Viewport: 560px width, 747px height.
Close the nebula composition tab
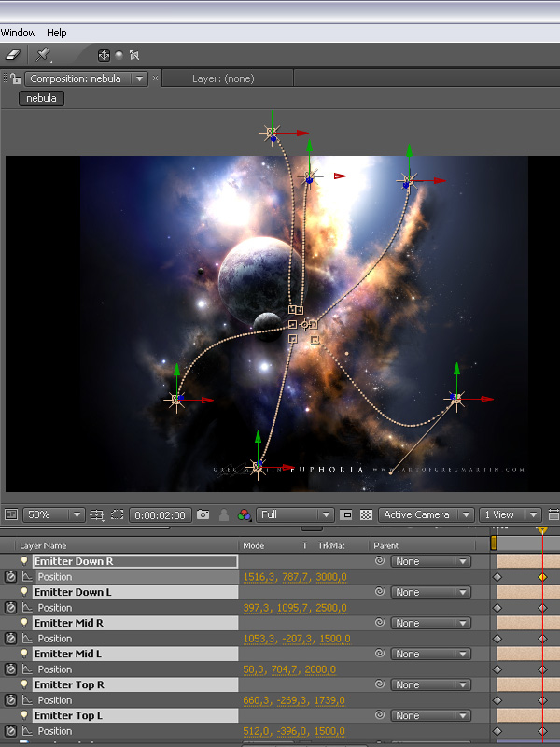[x=155, y=78]
